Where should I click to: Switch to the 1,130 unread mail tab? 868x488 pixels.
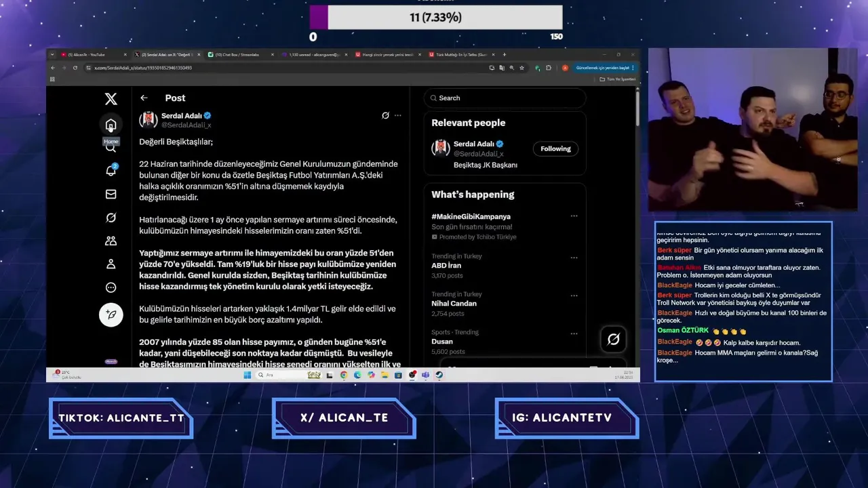point(313,54)
